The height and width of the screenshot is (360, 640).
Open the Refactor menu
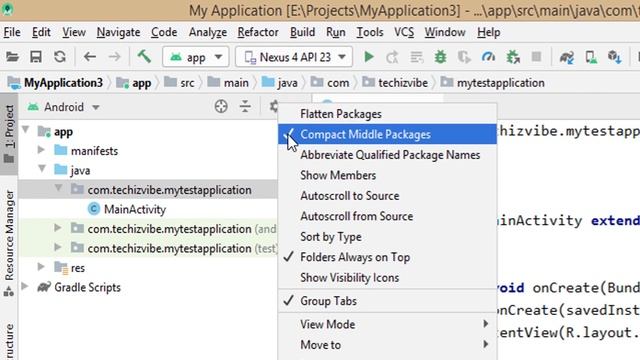258,32
